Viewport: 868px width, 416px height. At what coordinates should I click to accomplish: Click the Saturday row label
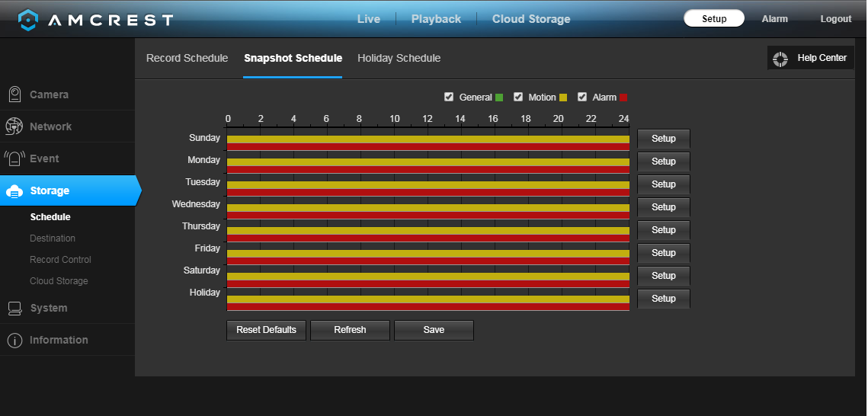[x=202, y=270]
